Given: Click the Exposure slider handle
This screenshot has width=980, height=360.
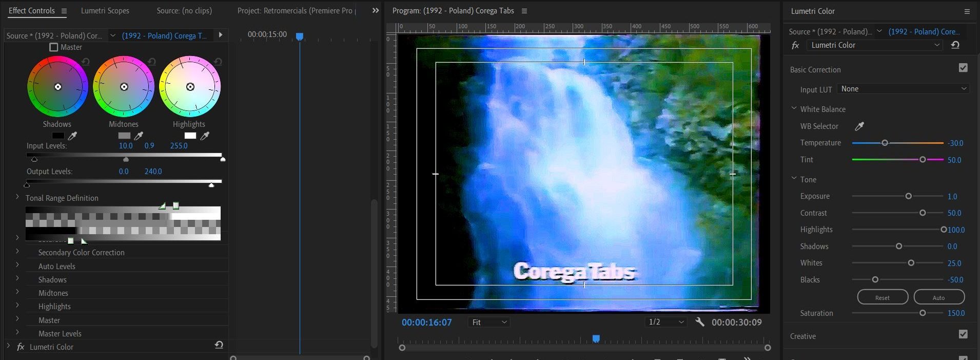Looking at the screenshot, I should coord(909,196).
